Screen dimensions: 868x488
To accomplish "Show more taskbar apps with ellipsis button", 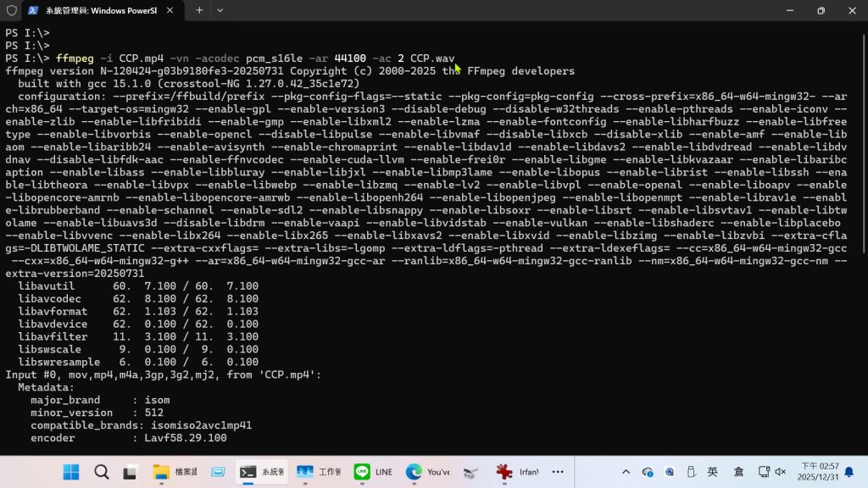I will pos(558,472).
